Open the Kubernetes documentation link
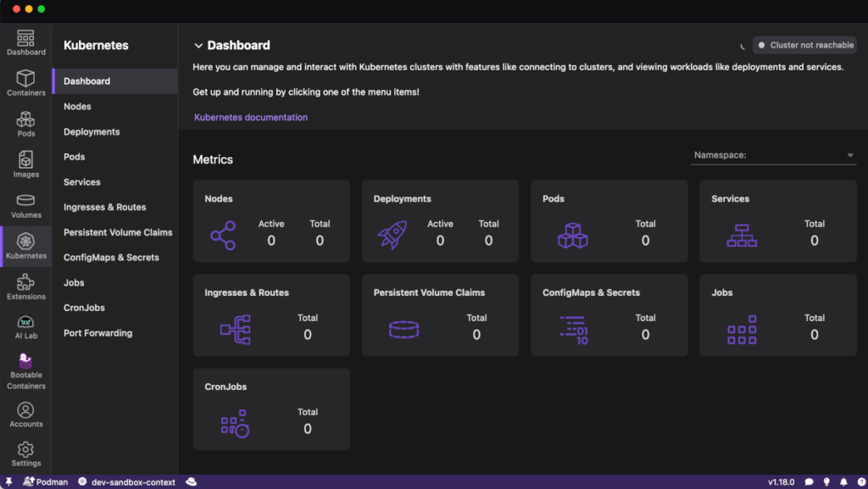This screenshot has width=868, height=489. point(251,117)
